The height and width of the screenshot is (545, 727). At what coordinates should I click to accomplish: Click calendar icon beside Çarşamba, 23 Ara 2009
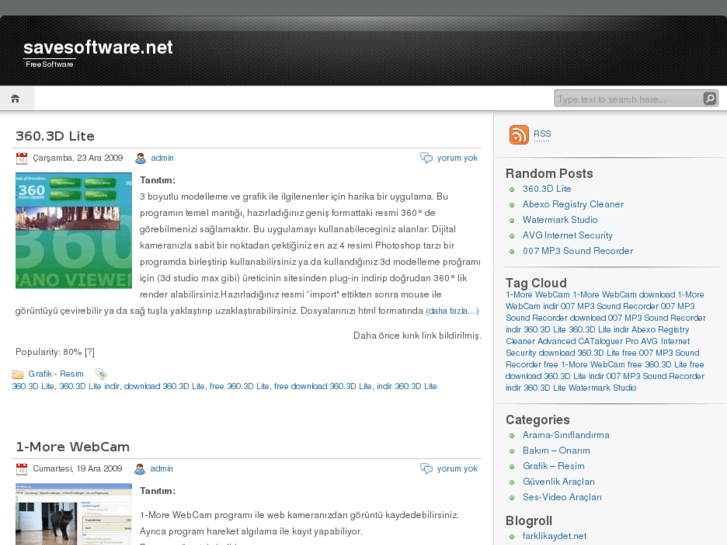[x=22, y=158]
